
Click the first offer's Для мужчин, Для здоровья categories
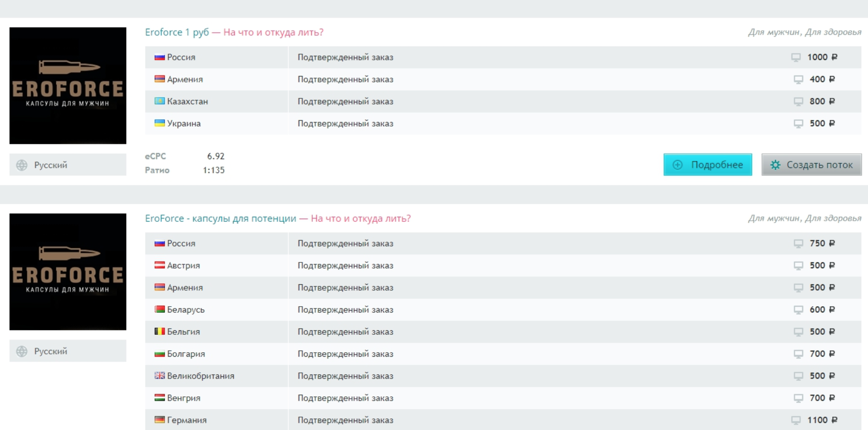(804, 32)
